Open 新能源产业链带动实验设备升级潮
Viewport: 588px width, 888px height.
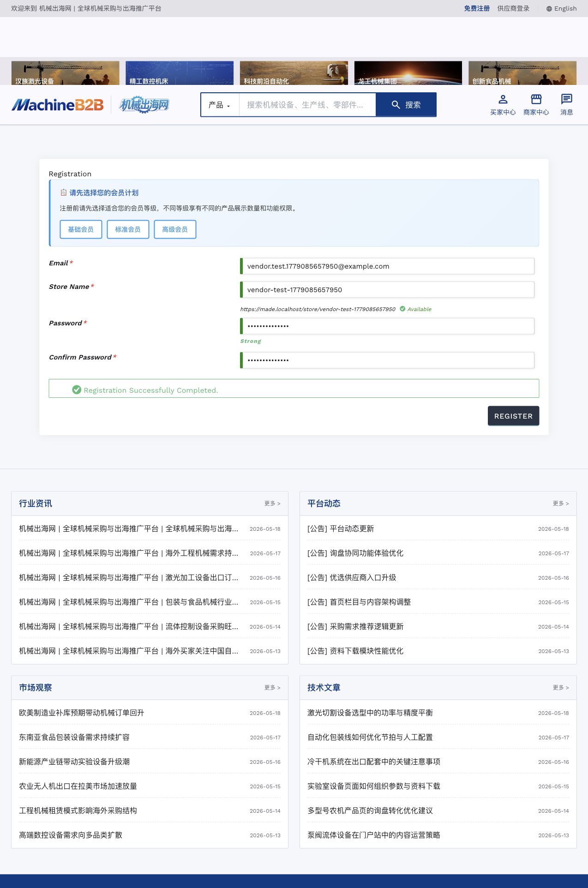pyautogui.click(x=74, y=762)
